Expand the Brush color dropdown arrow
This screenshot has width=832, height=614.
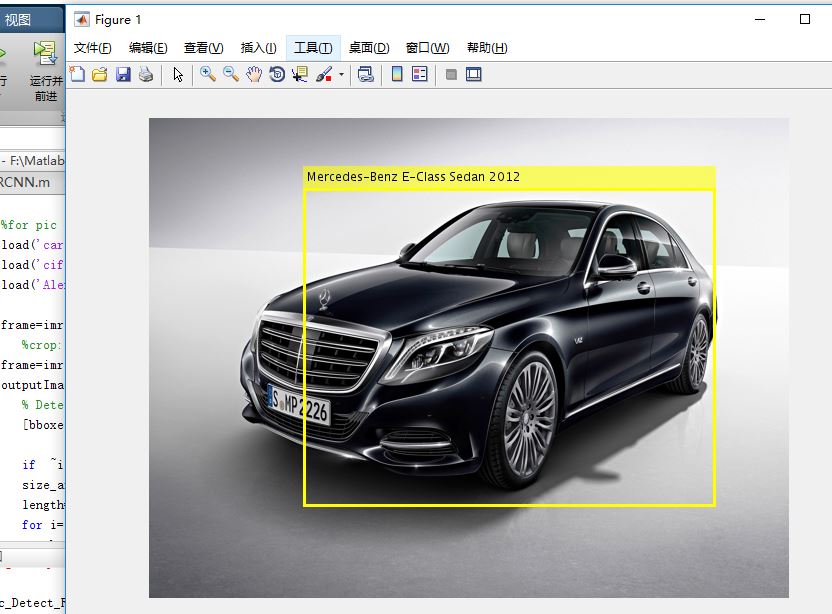coord(341,75)
